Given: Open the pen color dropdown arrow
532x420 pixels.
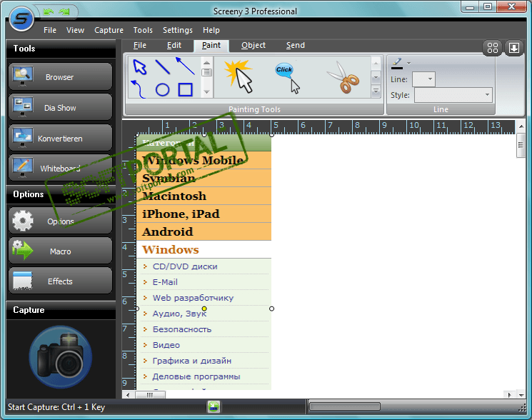Looking at the screenshot, I should coord(409,63).
